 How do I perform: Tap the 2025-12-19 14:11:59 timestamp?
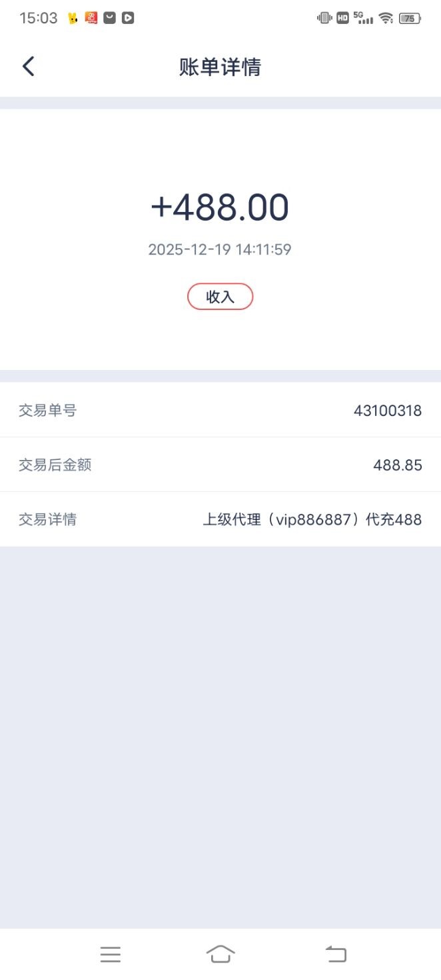[x=220, y=250]
